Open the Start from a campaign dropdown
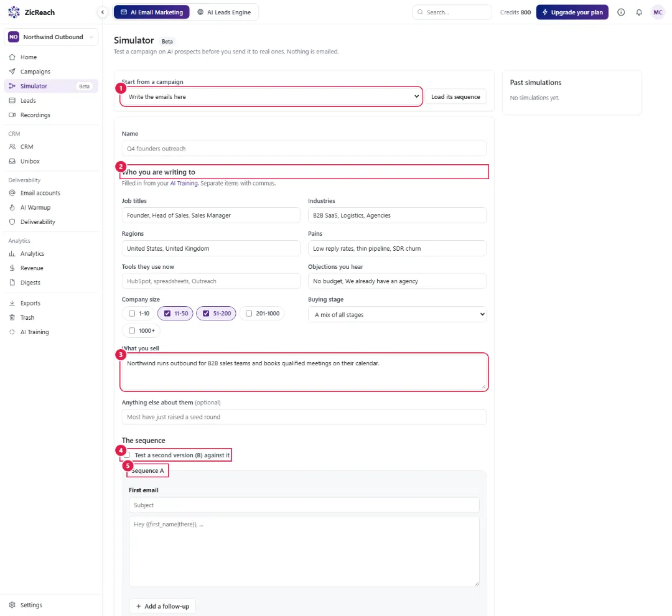Screen dimensions: 672x616 click(x=272, y=96)
